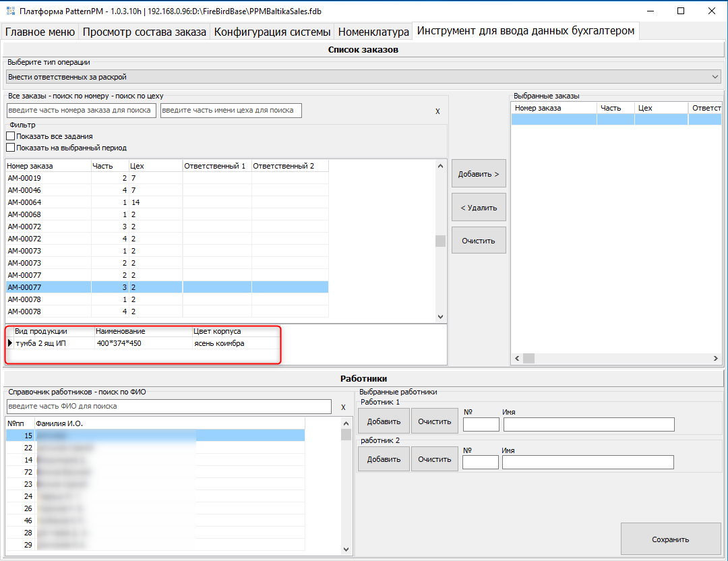
Task: Enable 'Показать все задания' checkbox
Action: [x=11, y=136]
